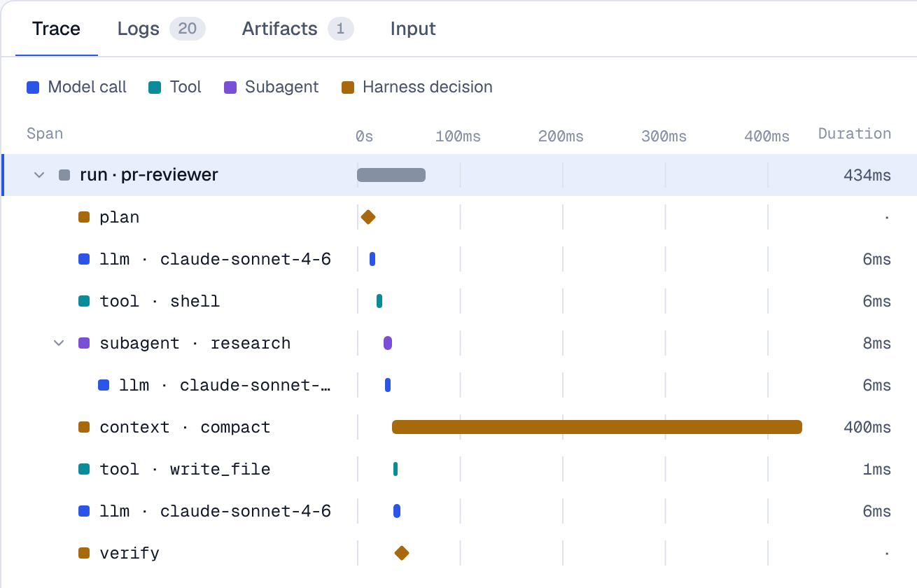Click the teal icon beside tool · write_file
This screenshot has height=588, width=917.
coord(84,469)
